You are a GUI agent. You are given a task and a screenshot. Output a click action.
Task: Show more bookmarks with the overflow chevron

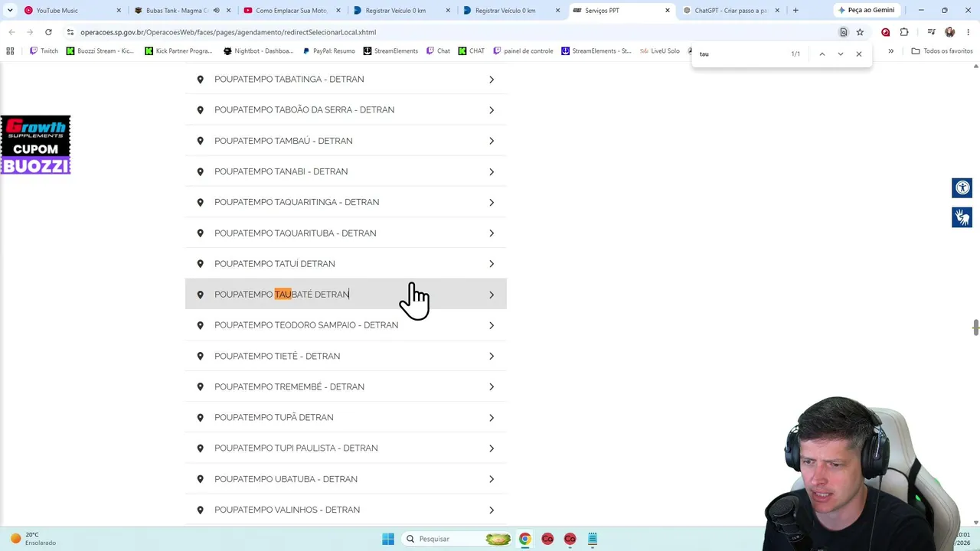tap(890, 51)
